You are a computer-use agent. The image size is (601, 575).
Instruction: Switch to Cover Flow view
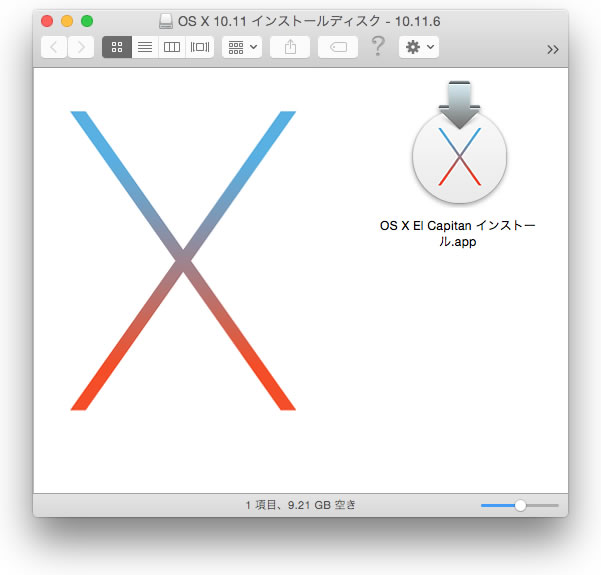click(200, 47)
